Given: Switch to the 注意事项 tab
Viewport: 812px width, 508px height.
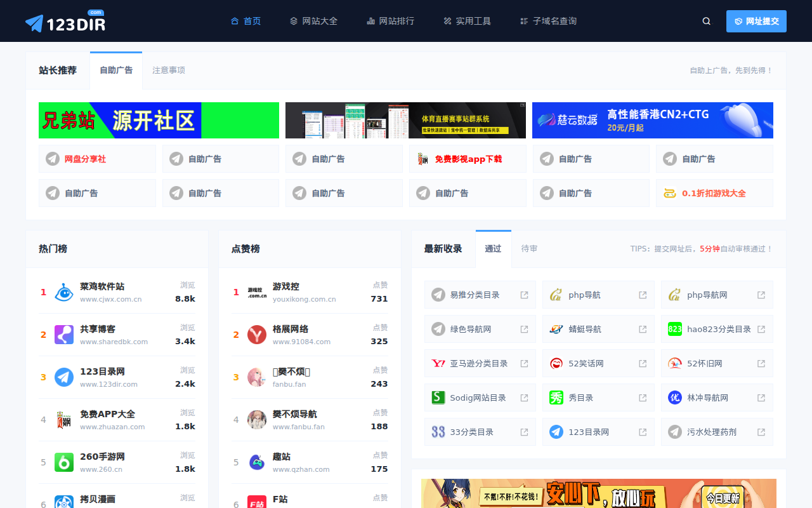Looking at the screenshot, I should coord(169,70).
